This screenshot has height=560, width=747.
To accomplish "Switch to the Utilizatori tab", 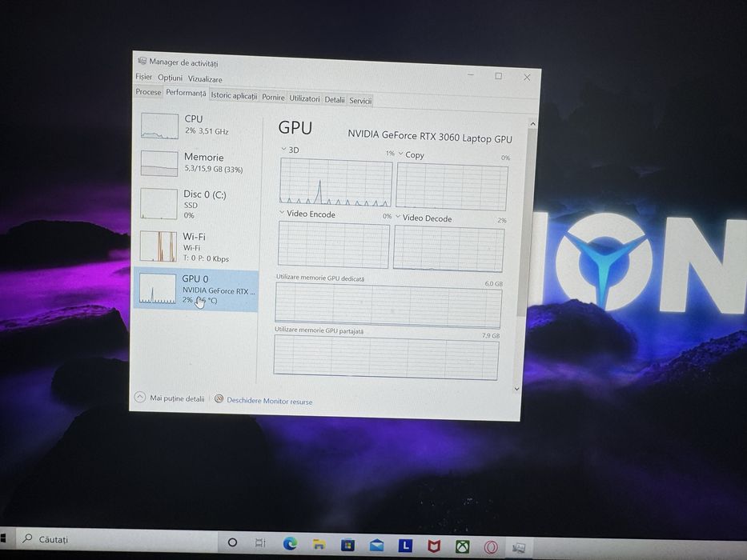I will tap(304, 98).
